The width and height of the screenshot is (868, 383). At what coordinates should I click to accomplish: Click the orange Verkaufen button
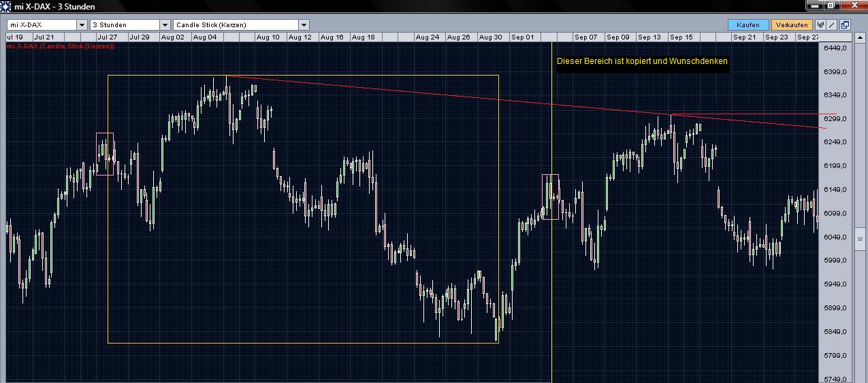(792, 25)
